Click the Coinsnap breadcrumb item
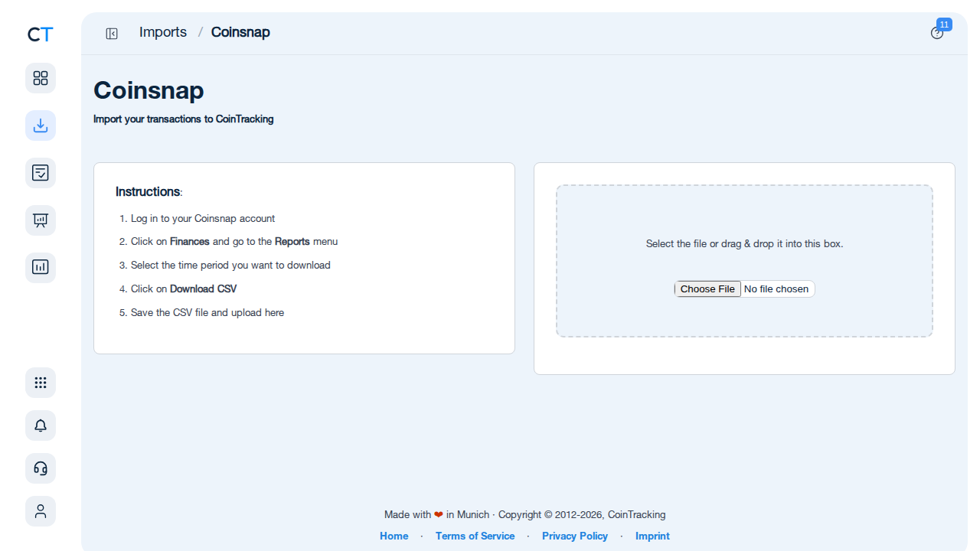Screen dimensions: 980x551 coord(240,32)
